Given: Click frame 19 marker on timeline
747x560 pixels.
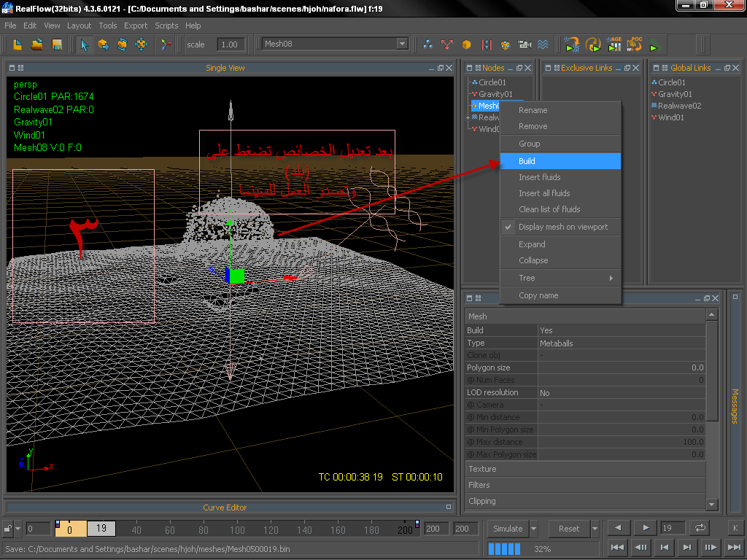Looking at the screenshot, I should click(x=101, y=529).
